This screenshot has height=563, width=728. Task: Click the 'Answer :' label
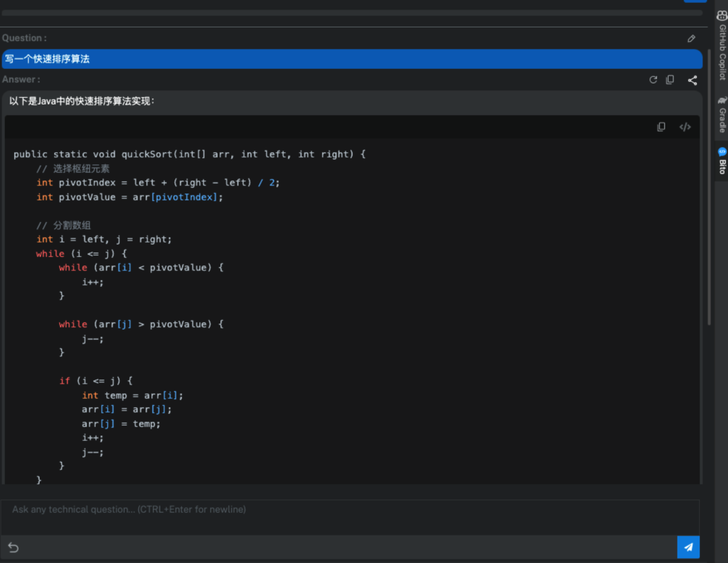click(21, 80)
